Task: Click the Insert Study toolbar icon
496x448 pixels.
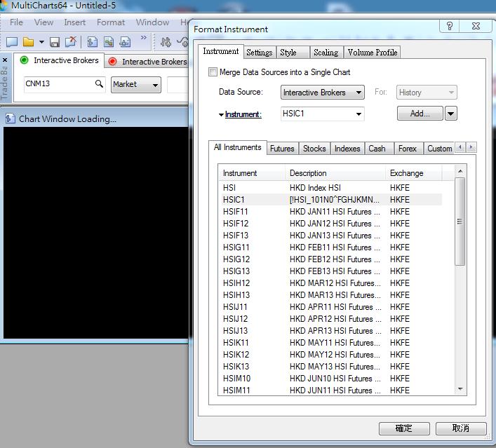Action: click(x=182, y=42)
